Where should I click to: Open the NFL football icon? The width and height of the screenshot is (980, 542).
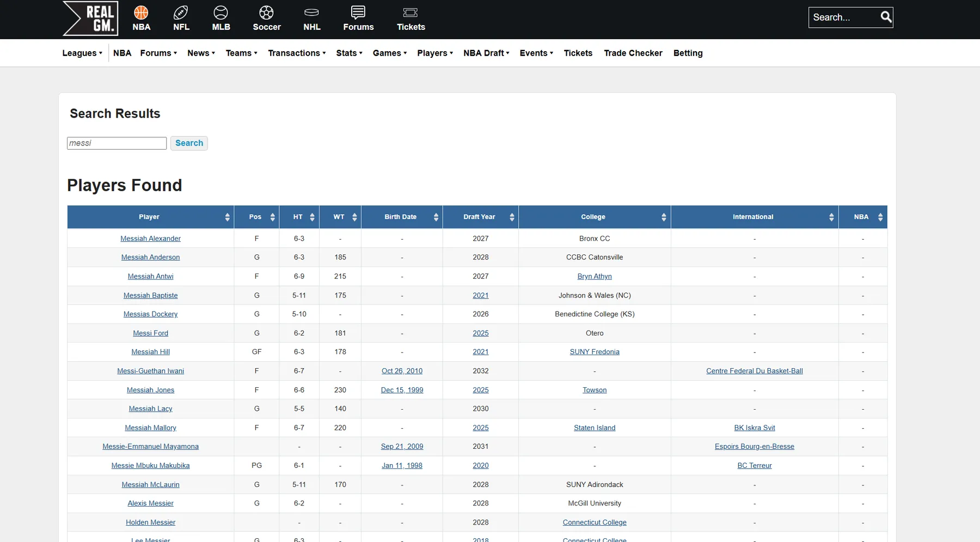(x=181, y=13)
